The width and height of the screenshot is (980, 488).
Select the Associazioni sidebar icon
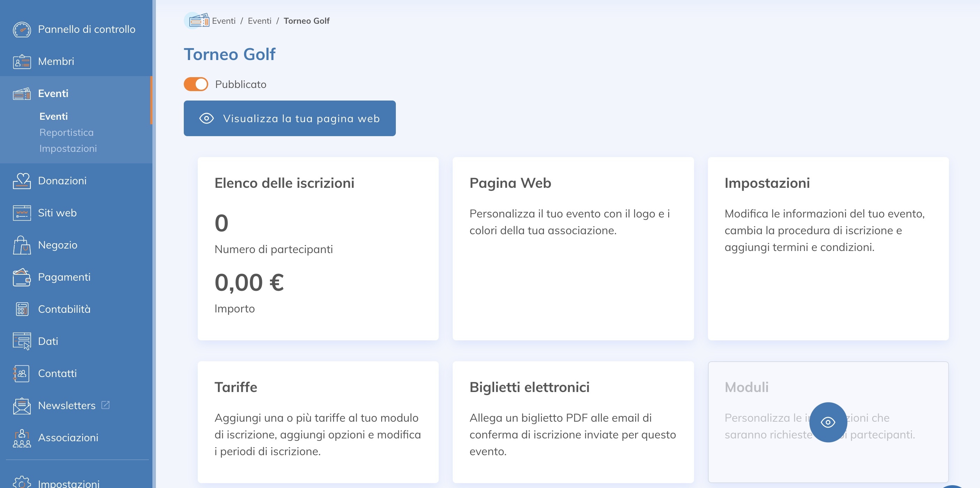22,438
